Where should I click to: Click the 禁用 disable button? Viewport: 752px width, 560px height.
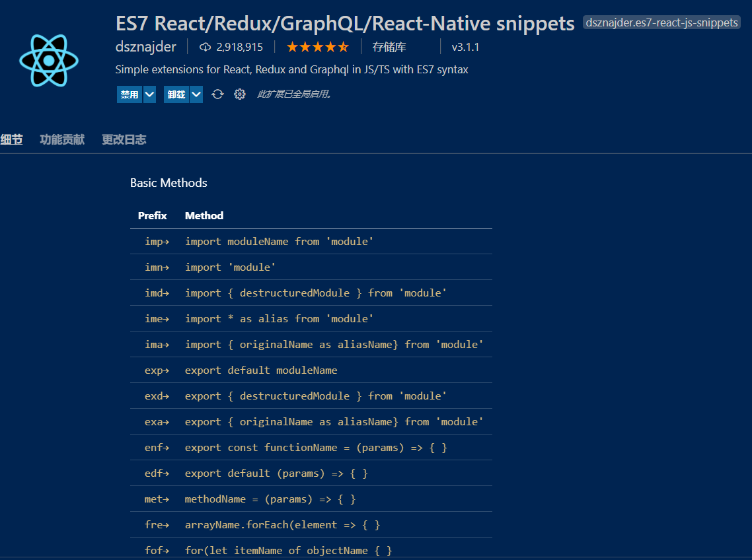[x=130, y=94]
